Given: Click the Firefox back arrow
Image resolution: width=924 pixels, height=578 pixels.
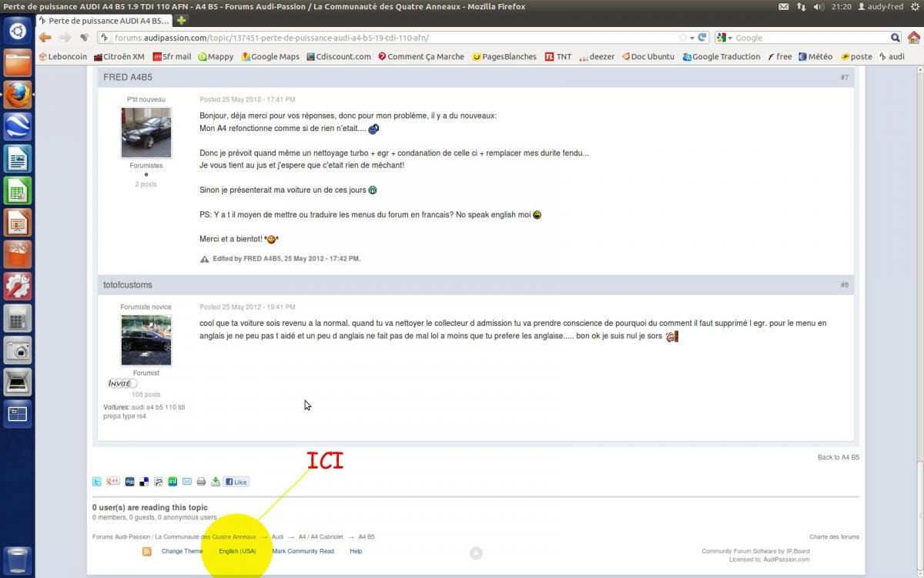Looking at the screenshot, I should coord(45,37).
